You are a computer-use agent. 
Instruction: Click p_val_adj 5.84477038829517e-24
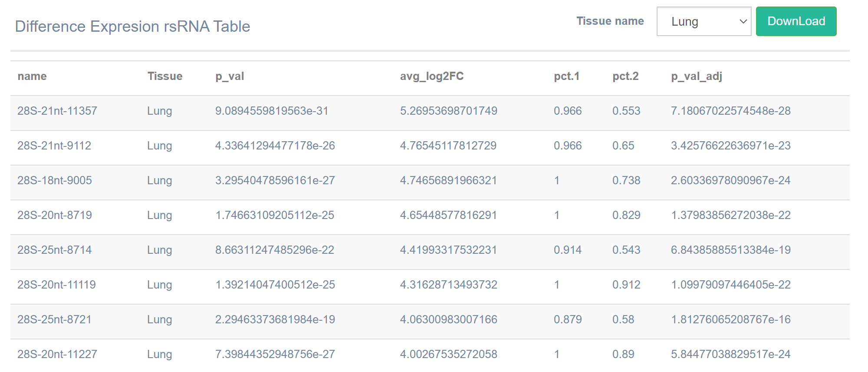pos(731,354)
